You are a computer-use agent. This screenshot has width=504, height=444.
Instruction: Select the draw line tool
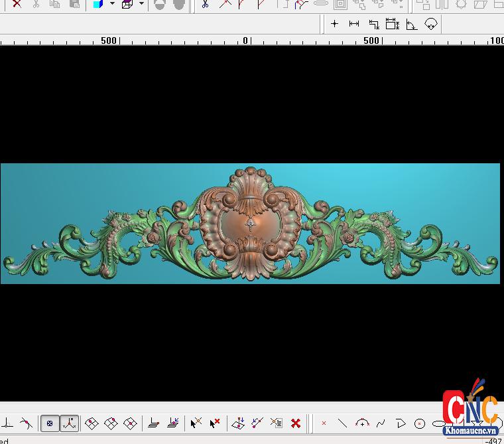click(343, 423)
